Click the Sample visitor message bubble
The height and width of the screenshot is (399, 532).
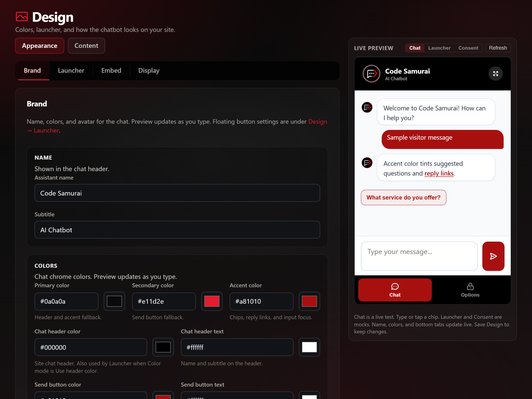(x=442, y=139)
